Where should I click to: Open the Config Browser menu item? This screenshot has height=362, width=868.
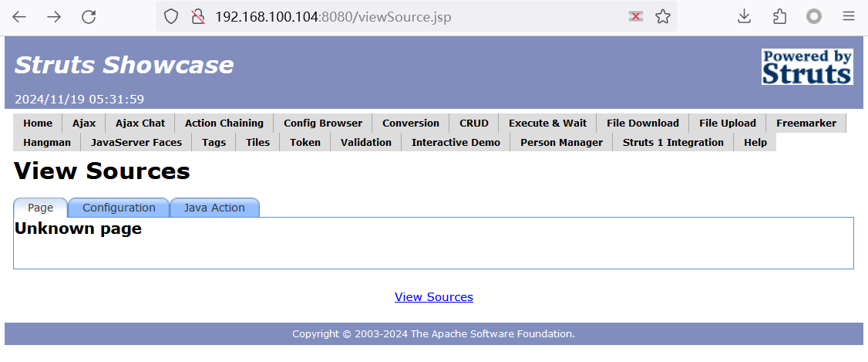click(322, 123)
